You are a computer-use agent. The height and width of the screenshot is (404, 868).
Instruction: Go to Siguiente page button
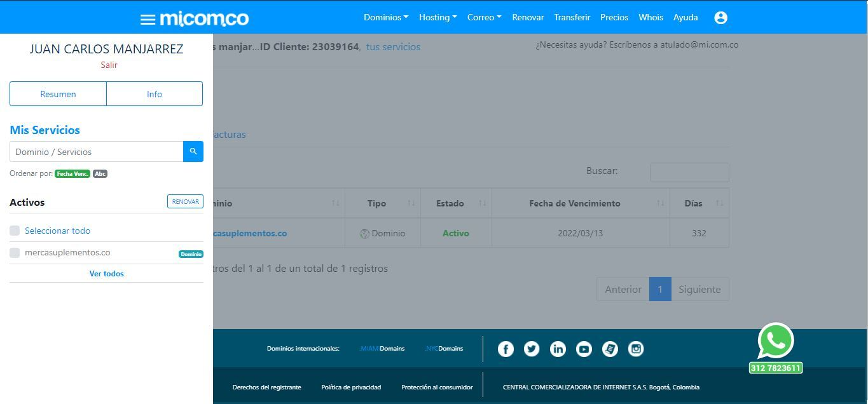click(x=699, y=289)
